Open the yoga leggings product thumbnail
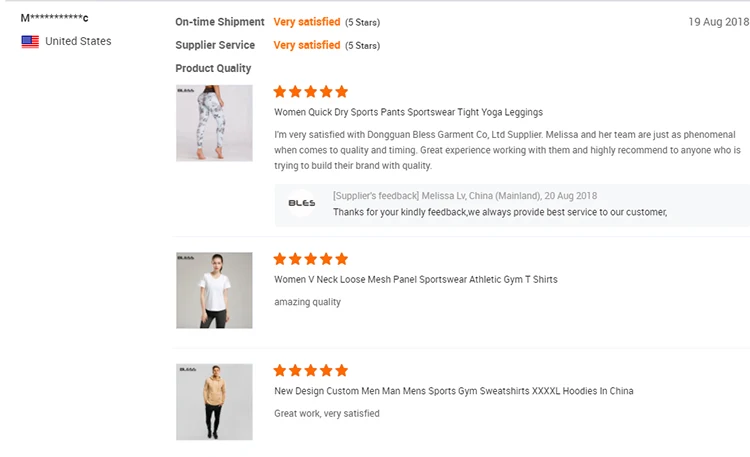This screenshot has height=457, width=750. tap(214, 123)
